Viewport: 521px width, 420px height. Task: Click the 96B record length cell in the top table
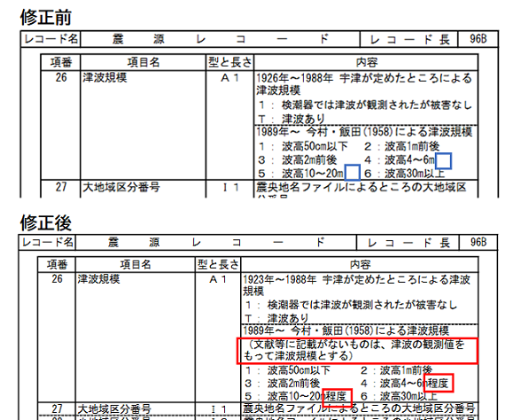coord(478,39)
